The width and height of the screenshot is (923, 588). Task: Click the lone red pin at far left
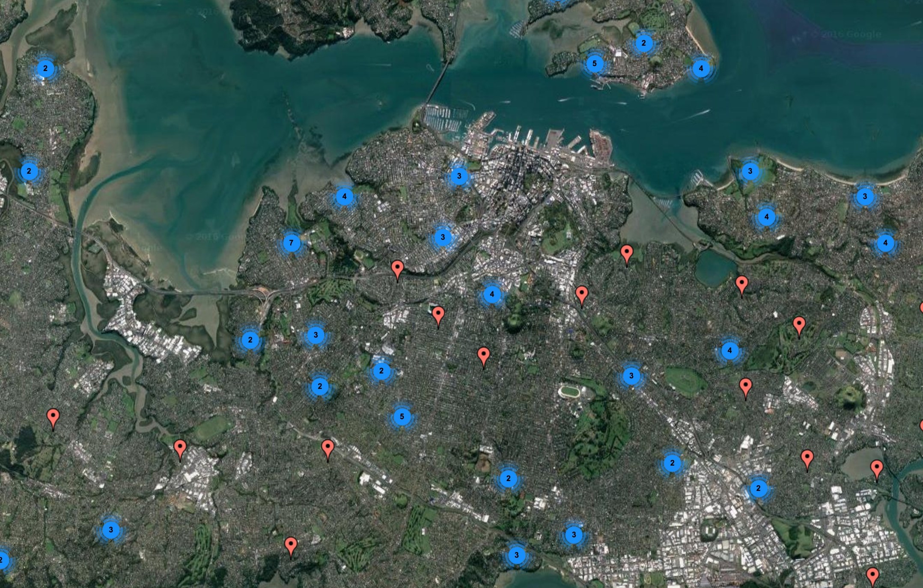53,418
